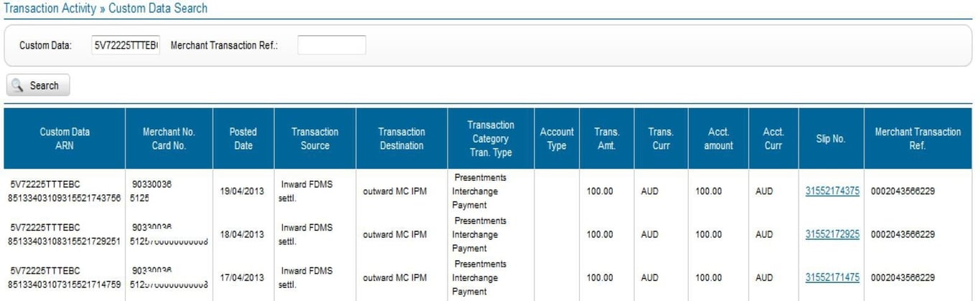Focus the Custom Data input field
This screenshot has width=980, height=301.
point(126,45)
